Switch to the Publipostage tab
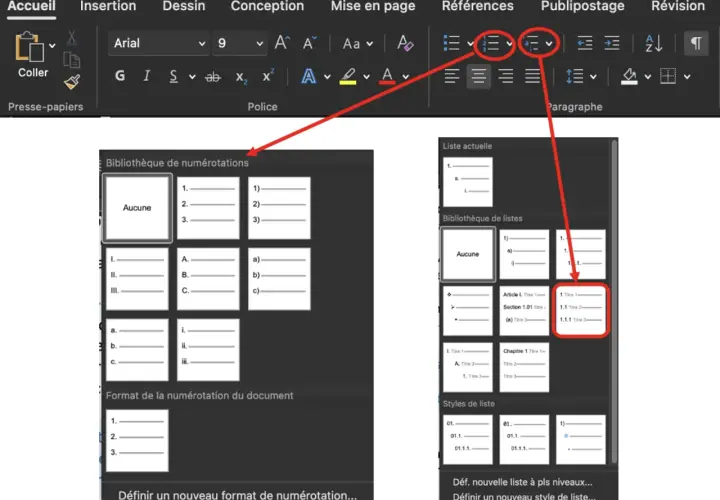The height and width of the screenshot is (500, 720). [x=582, y=6]
